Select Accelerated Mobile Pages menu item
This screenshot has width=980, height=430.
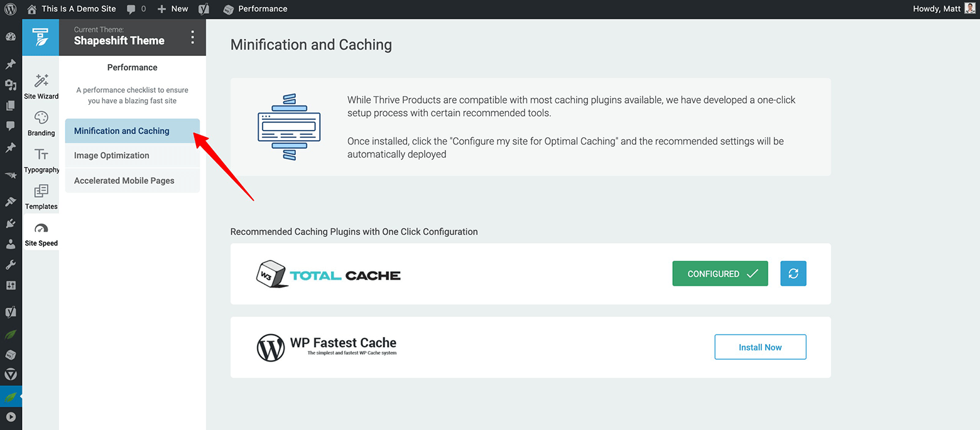124,181
